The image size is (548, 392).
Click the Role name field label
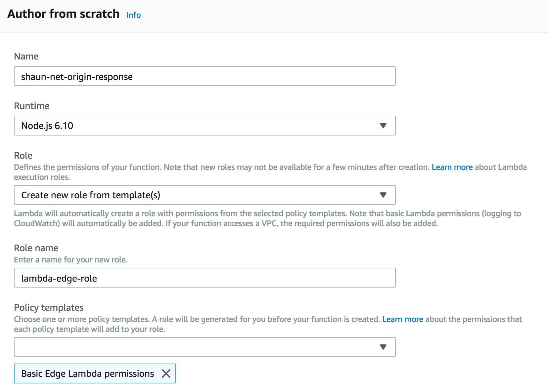(36, 248)
